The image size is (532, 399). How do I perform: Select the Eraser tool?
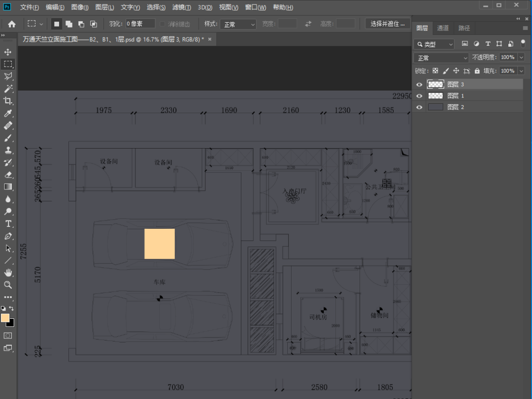click(x=8, y=175)
